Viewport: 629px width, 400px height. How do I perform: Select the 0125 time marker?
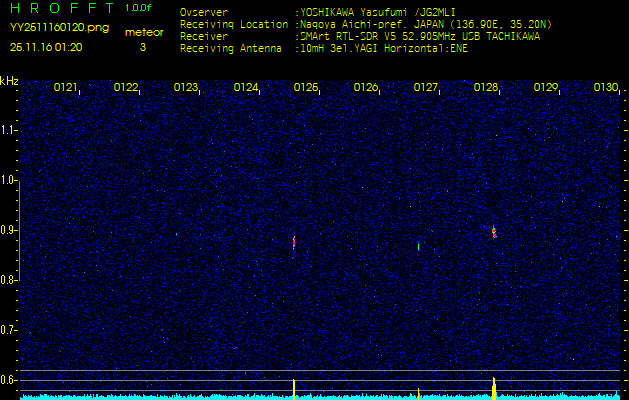306,88
